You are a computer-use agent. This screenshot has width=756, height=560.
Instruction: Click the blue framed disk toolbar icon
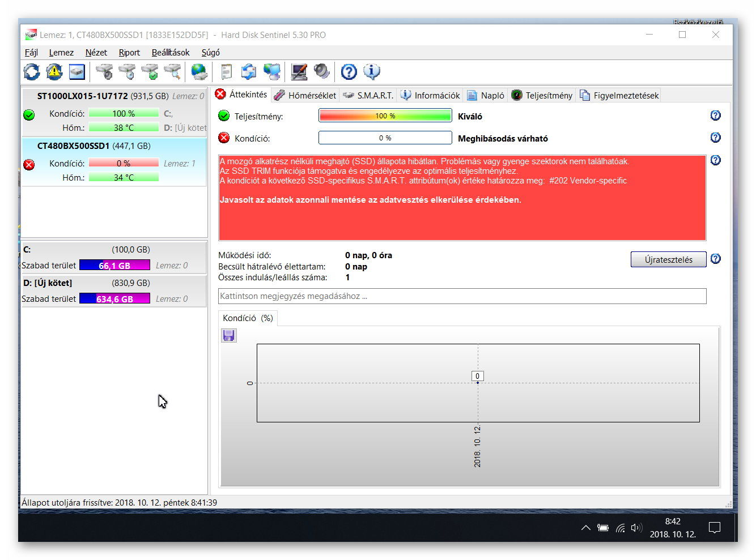(x=77, y=72)
